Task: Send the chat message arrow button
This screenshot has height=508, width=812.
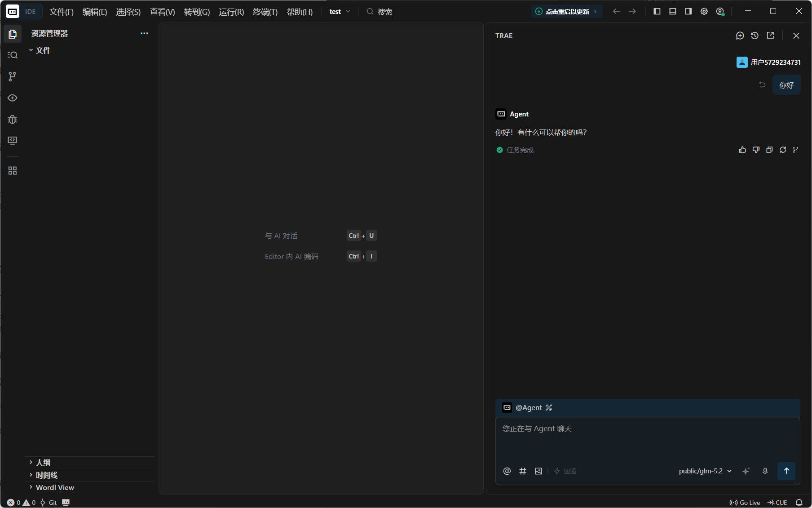Action: pyautogui.click(x=786, y=471)
